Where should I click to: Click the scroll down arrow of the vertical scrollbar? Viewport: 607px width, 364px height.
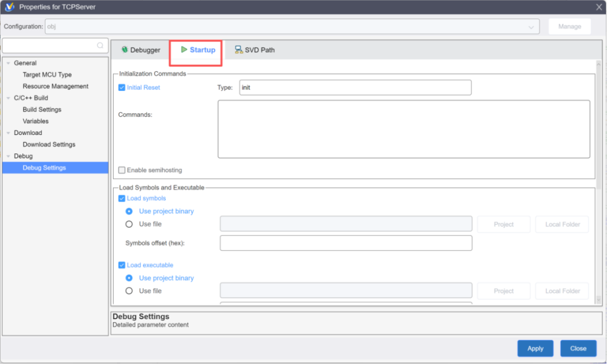point(599,300)
